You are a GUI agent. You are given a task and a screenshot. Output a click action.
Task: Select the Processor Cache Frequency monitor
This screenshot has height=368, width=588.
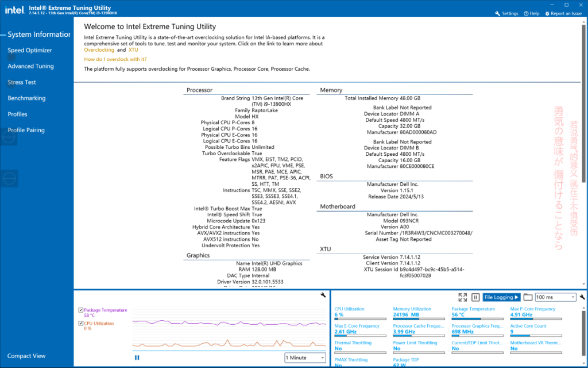(x=419, y=331)
